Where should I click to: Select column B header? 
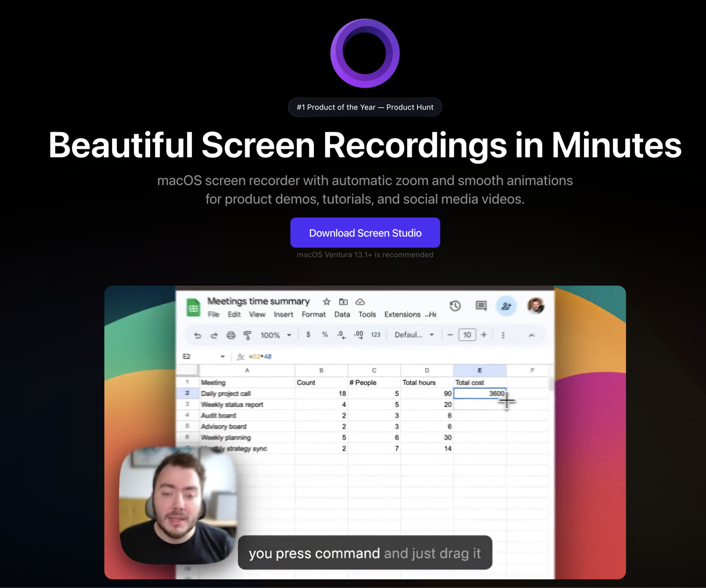tap(321, 370)
